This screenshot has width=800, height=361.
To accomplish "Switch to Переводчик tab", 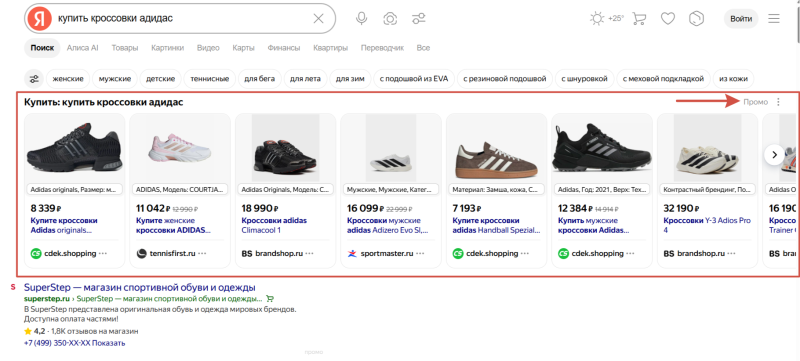I will tap(382, 48).
